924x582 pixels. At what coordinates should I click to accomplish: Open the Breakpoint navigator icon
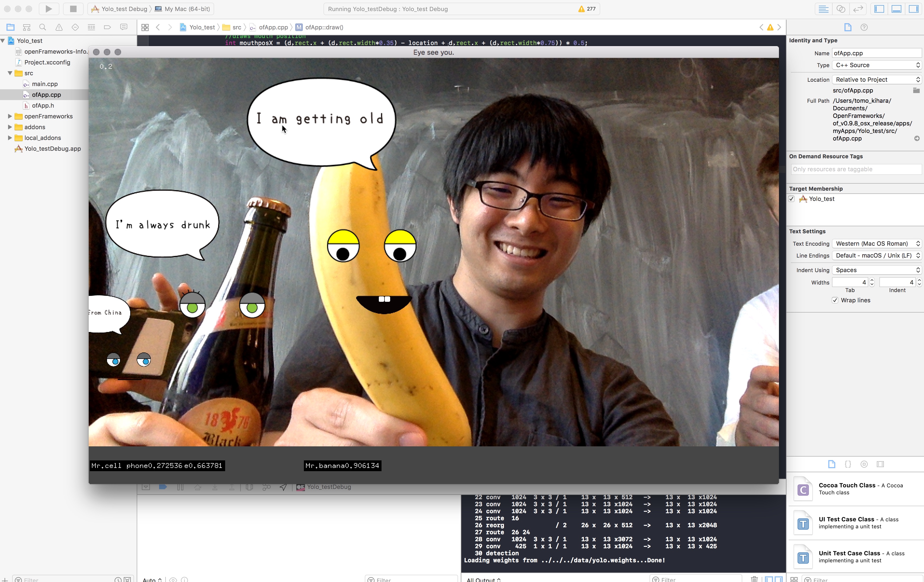click(107, 27)
